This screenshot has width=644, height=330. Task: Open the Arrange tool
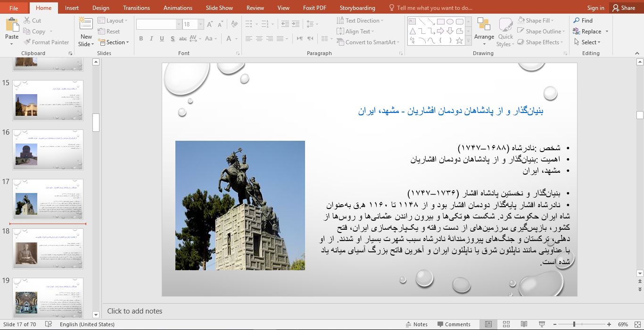pyautogui.click(x=484, y=31)
